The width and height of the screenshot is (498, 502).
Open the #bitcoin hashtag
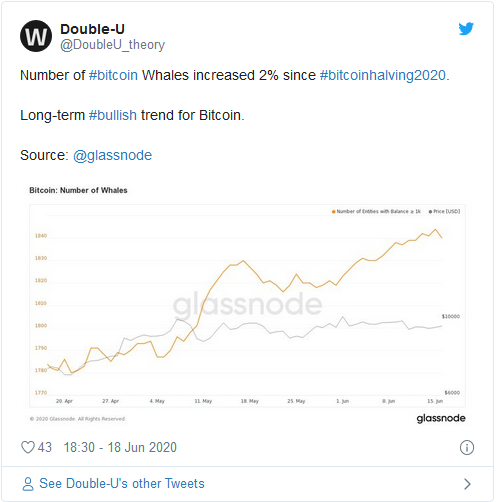[113, 75]
